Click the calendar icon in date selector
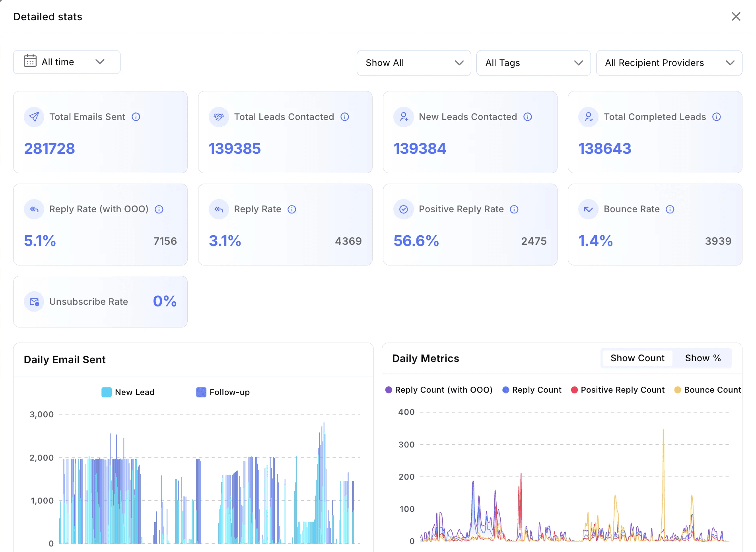Image resolution: width=756 pixels, height=552 pixels. 30,61
